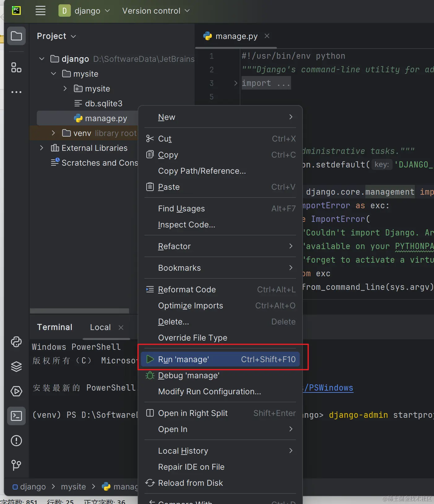Viewport: 434px width, 504px height.
Task: Open the Project view dropdown
Action: (56, 36)
